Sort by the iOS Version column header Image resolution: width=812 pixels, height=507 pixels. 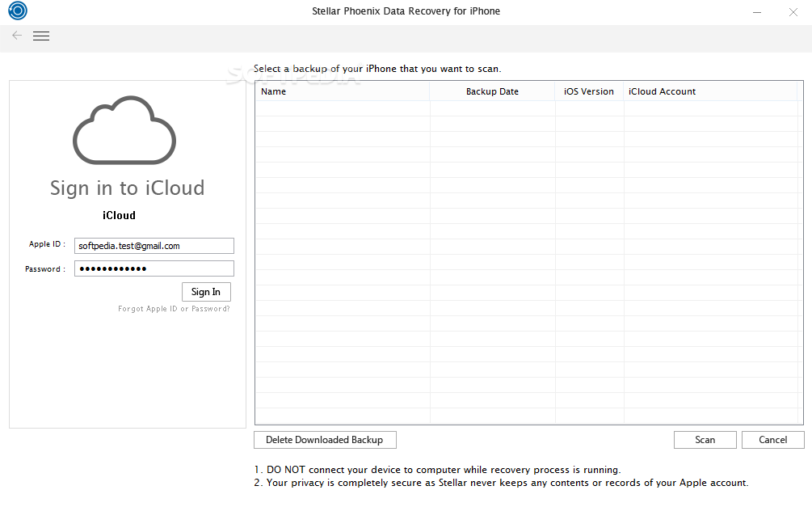click(589, 91)
